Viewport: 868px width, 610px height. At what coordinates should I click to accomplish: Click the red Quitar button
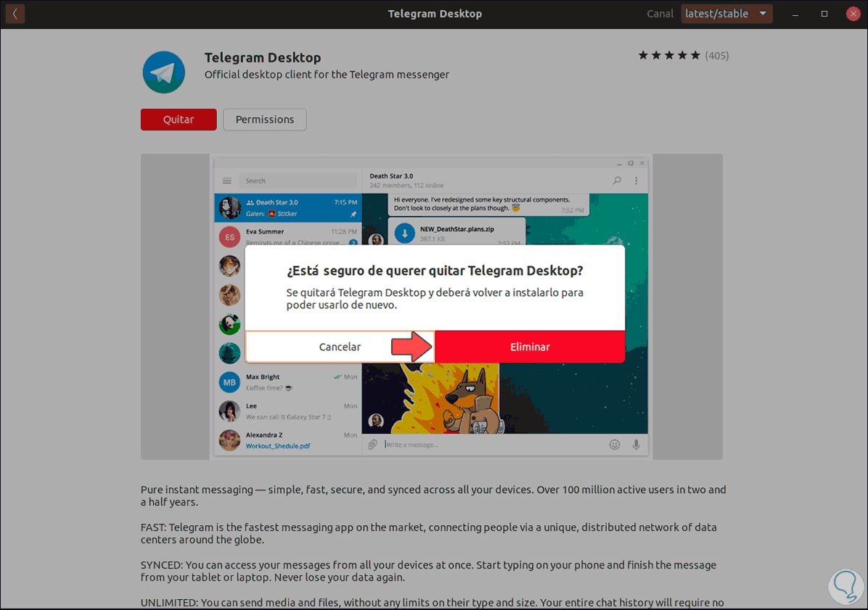(179, 120)
